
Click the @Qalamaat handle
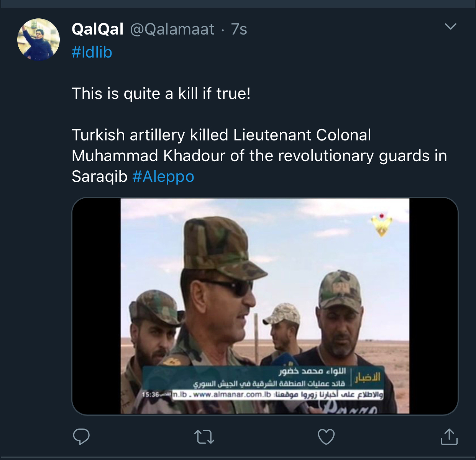pyautogui.click(x=172, y=29)
